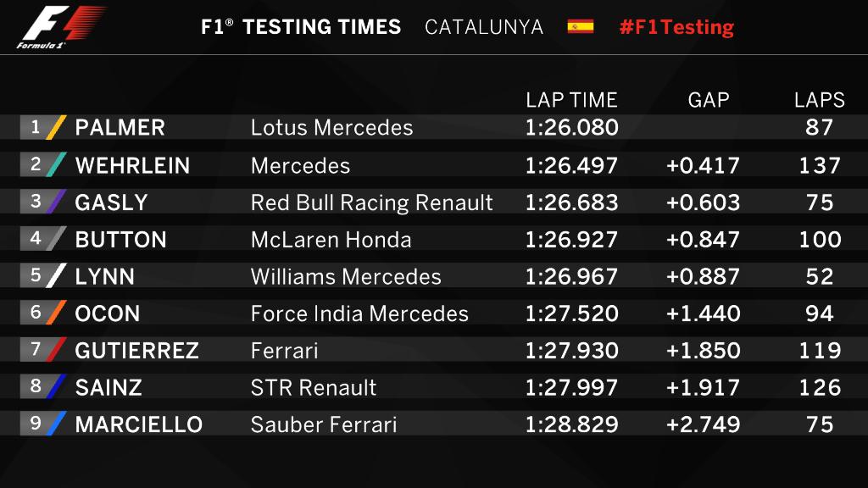Viewport: 868px width, 488px height.
Task: Open the #F1Testing hashtag
Action: pyautogui.click(x=676, y=27)
